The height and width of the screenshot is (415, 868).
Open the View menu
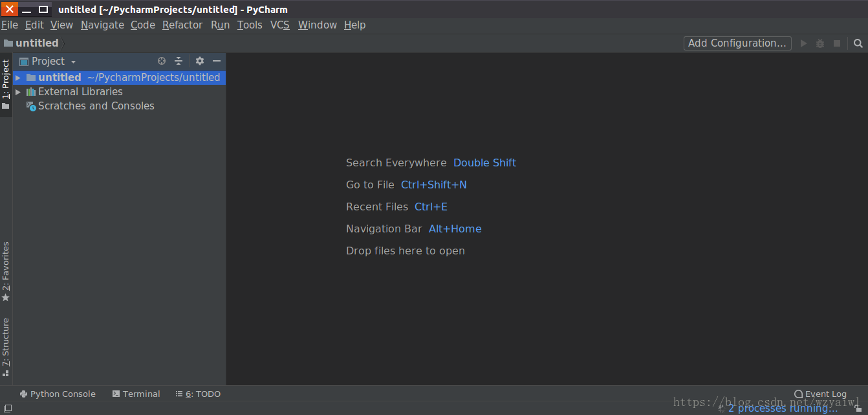pos(61,25)
